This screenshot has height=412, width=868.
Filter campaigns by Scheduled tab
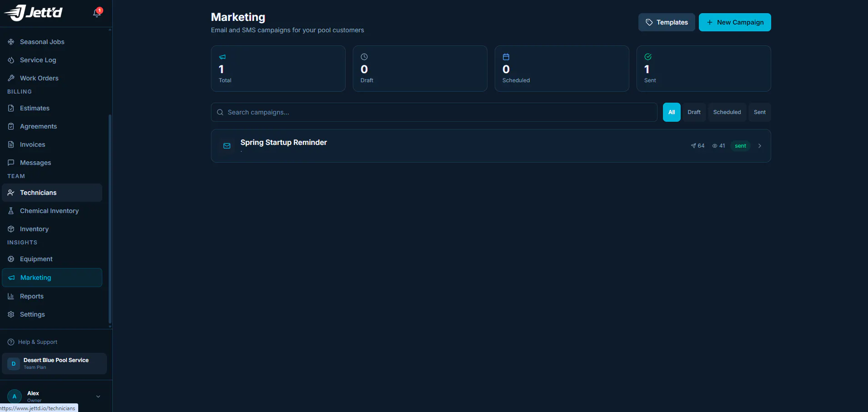point(727,112)
